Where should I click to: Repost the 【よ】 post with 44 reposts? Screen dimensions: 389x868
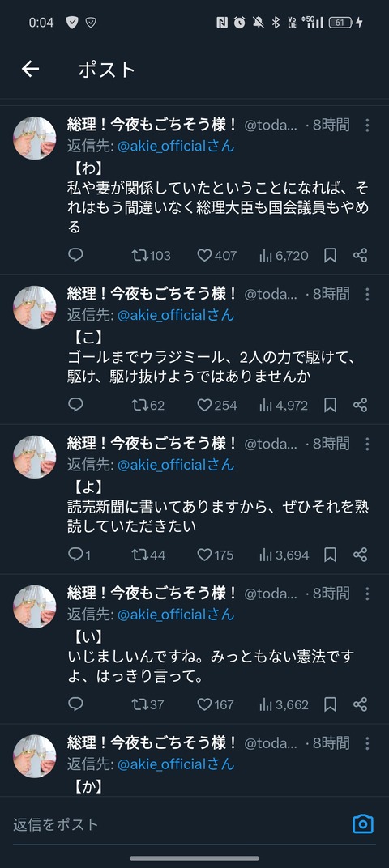pos(148,555)
